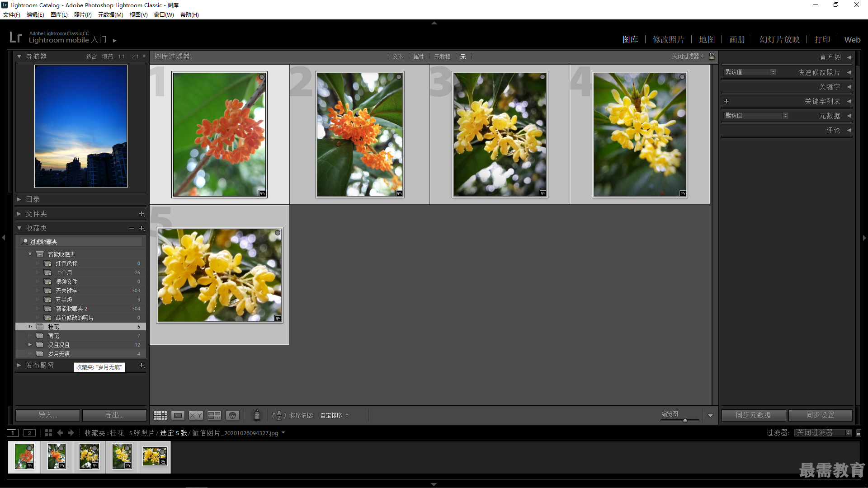868x488 pixels.
Task: Switch to People face view
Action: pyautogui.click(x=232, y=415)
